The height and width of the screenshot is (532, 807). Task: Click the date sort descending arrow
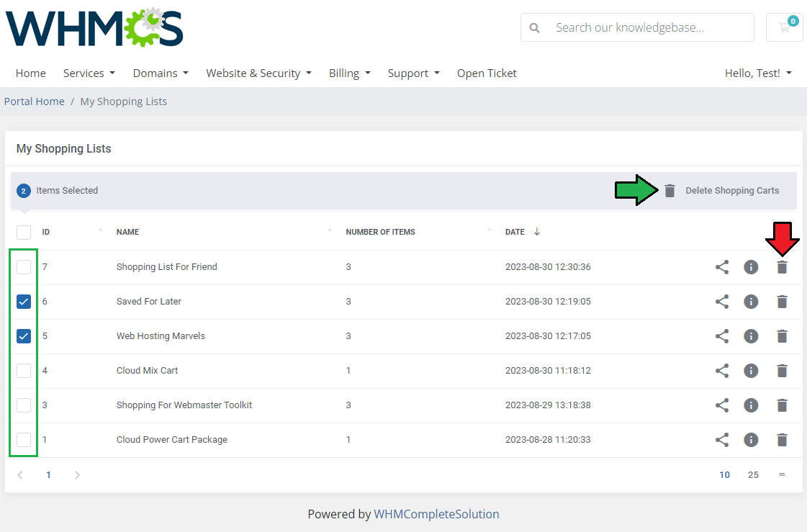[x=537, y=232]
